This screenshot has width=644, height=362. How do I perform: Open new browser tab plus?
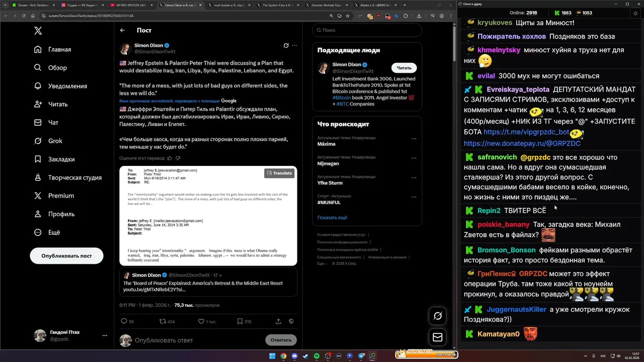click(x=405, y=5)
